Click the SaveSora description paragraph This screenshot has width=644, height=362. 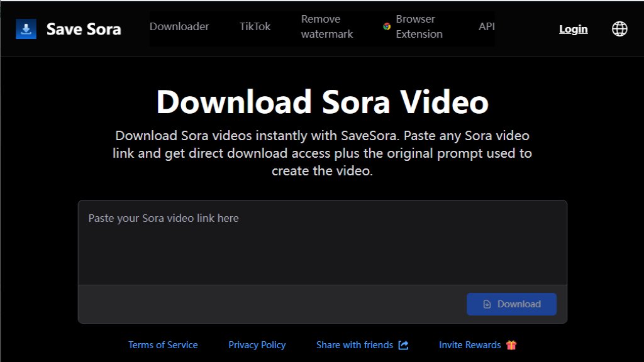[x=323, y=153]
